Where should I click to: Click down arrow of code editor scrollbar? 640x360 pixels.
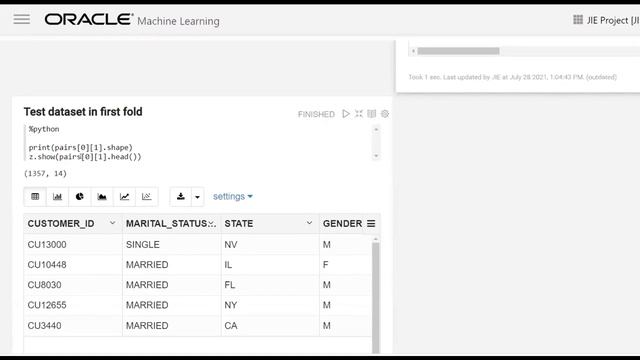tap(376, 156)
